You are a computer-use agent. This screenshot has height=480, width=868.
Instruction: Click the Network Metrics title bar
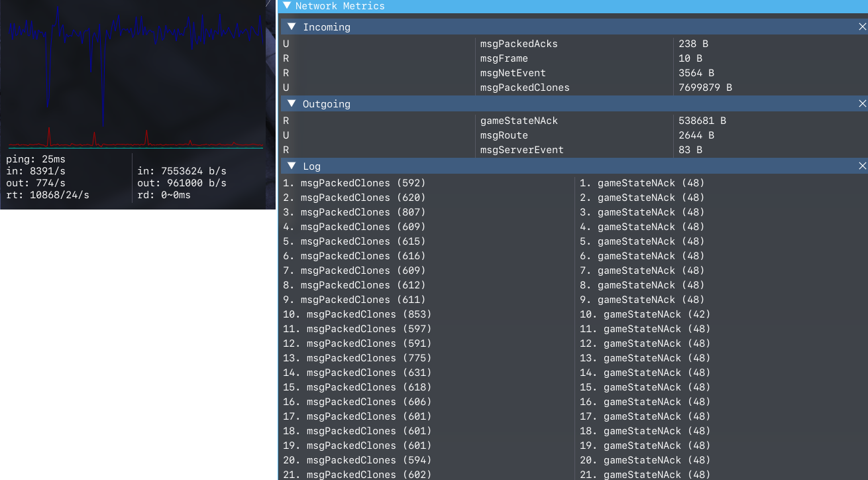tap(573, 6)
